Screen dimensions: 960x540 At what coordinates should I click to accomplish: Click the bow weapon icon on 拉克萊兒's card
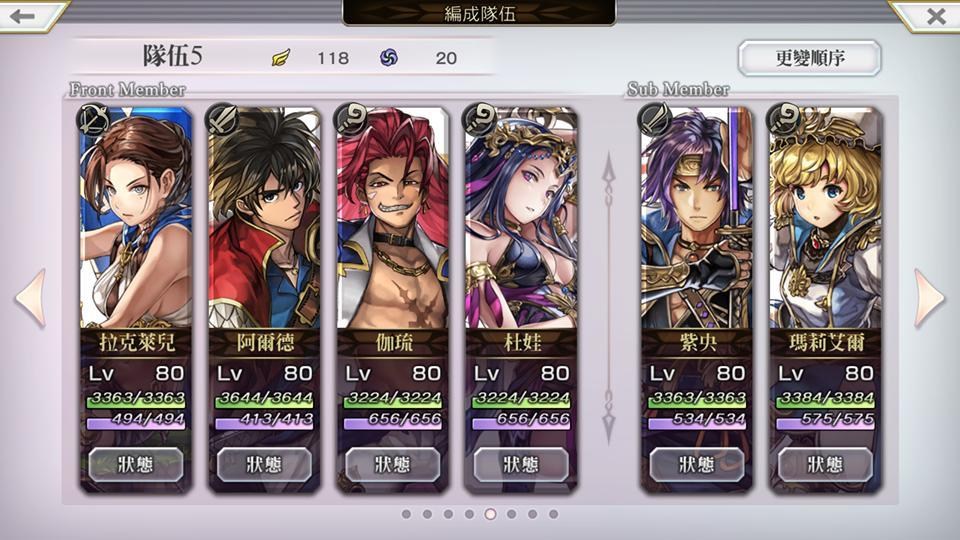93,119
